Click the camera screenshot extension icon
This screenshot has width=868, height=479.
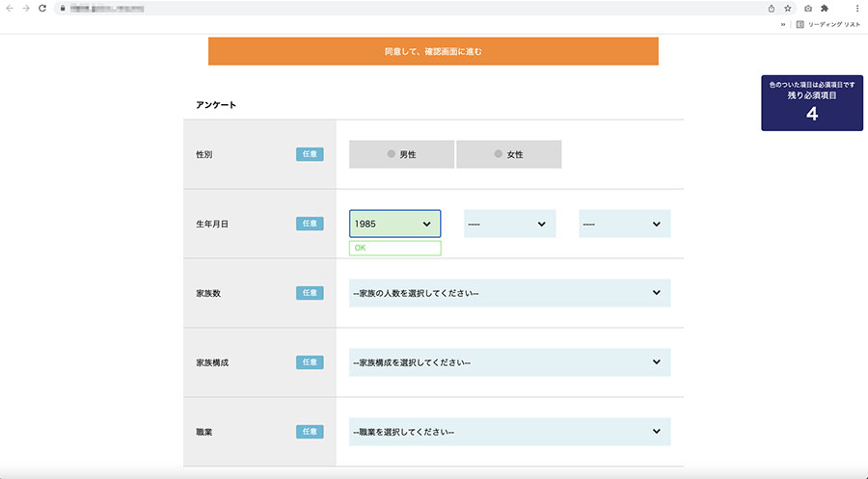pos(808,8)
